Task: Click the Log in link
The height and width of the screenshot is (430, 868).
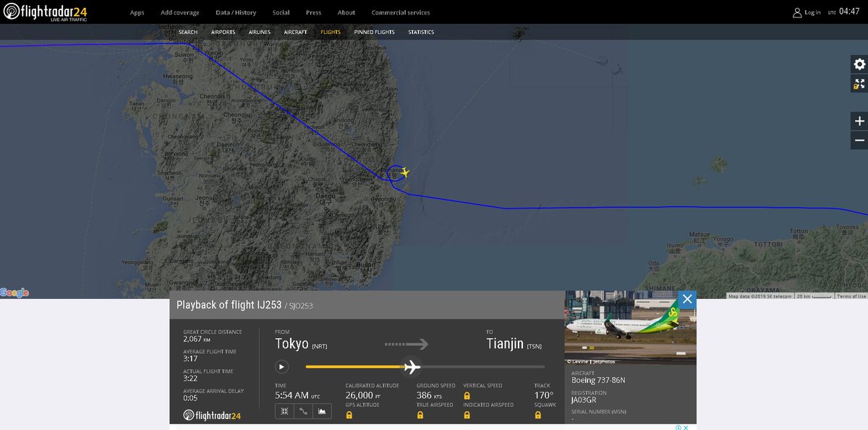Action: click(x=812, y=12)
